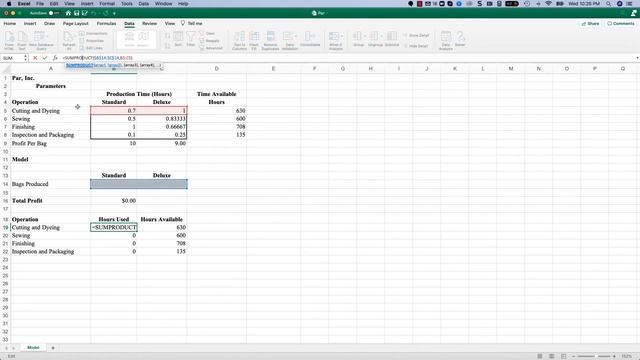Open the Consolidate tool
Image resolution: width=640 pixels, height=360 pixels.
pyautogui.click(x=310, y=39)
